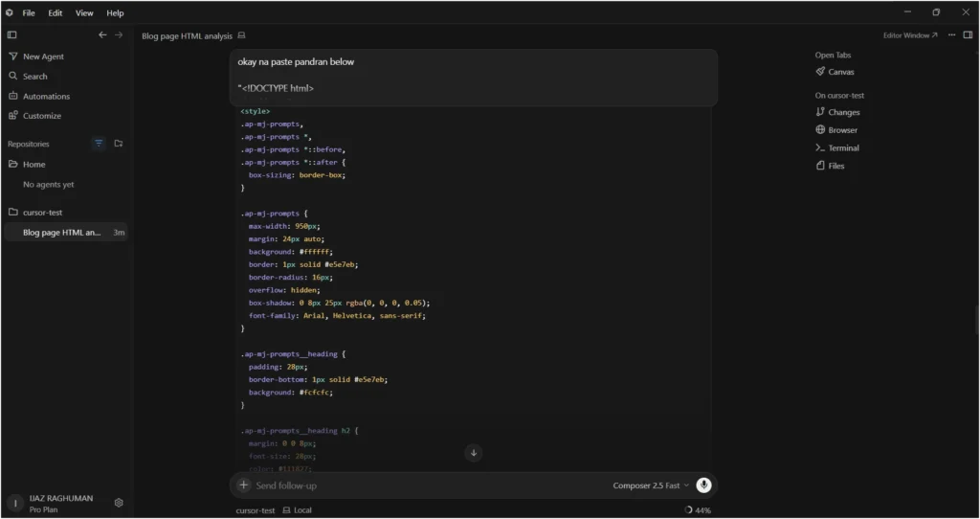Click the Pro Plan label
The image size is (980, 519).
(x=43, y=509)
